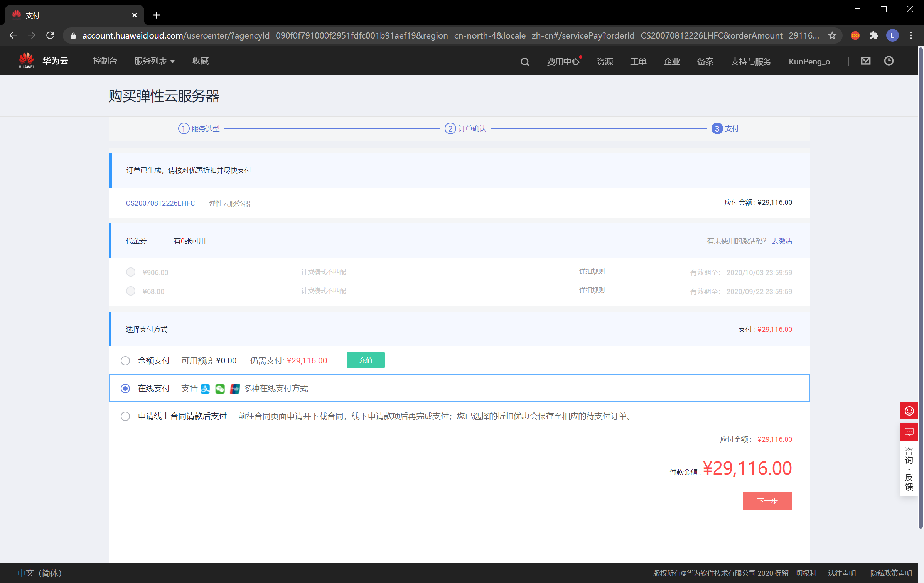Open the KunPeng_o... account menu
The width and height of the screenshot is (924, 583).
(x=812, y=61)
